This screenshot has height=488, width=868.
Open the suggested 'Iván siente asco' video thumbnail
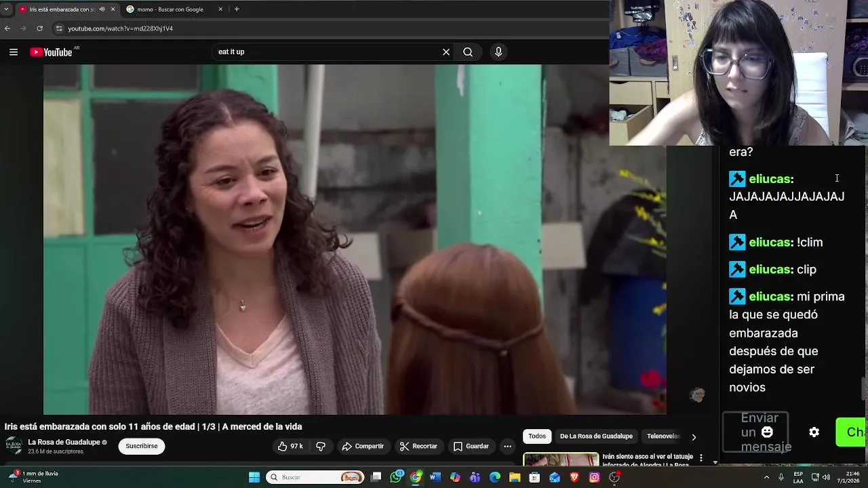pyautogui.click(x=561, y=460)
